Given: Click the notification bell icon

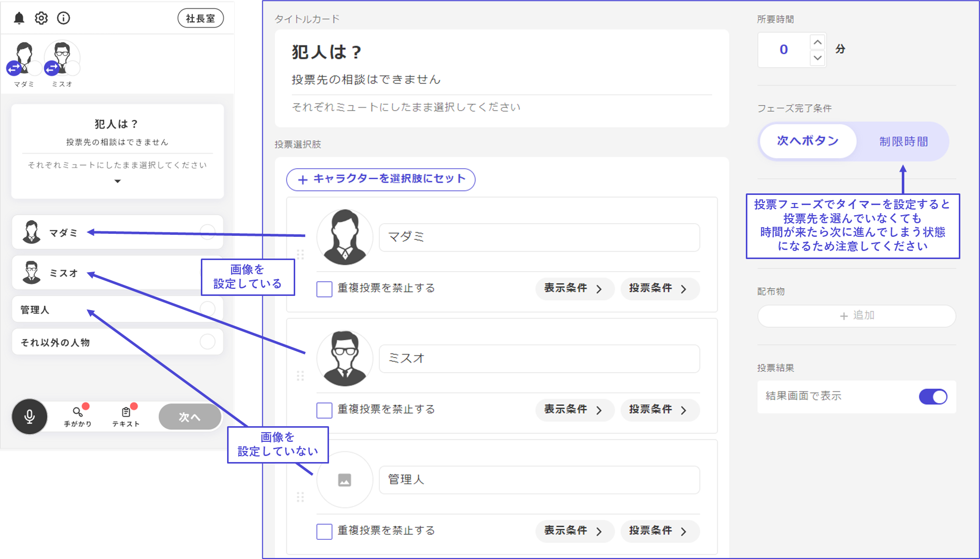Looking at the screenshot, I should [19, 18].
